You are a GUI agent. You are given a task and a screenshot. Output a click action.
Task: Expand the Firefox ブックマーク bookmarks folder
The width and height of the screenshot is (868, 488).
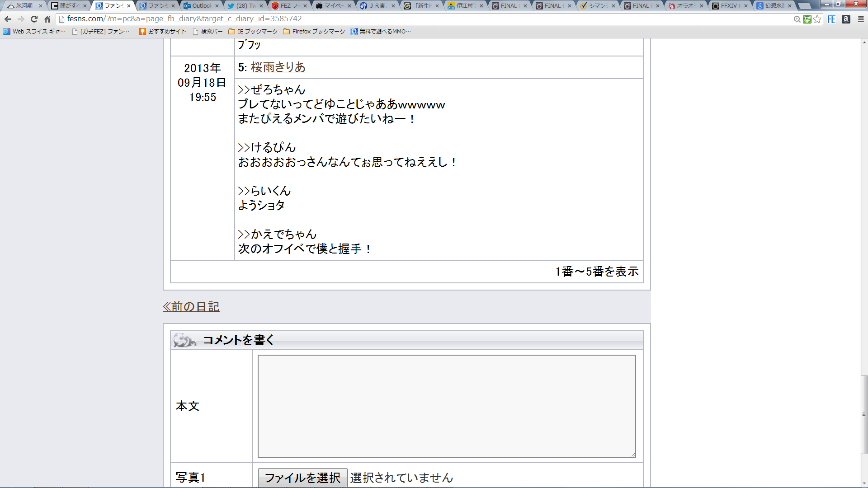click(314, 32)
